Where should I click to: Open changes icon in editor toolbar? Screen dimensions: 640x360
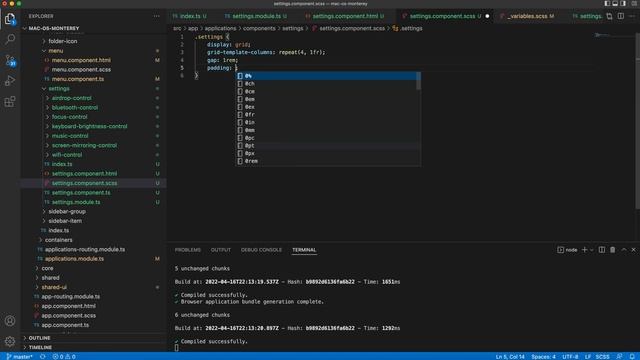point(609,16)
